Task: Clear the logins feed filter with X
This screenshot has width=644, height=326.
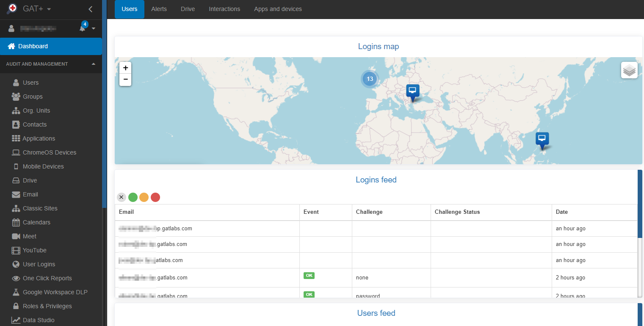Action: coord(122,197)
